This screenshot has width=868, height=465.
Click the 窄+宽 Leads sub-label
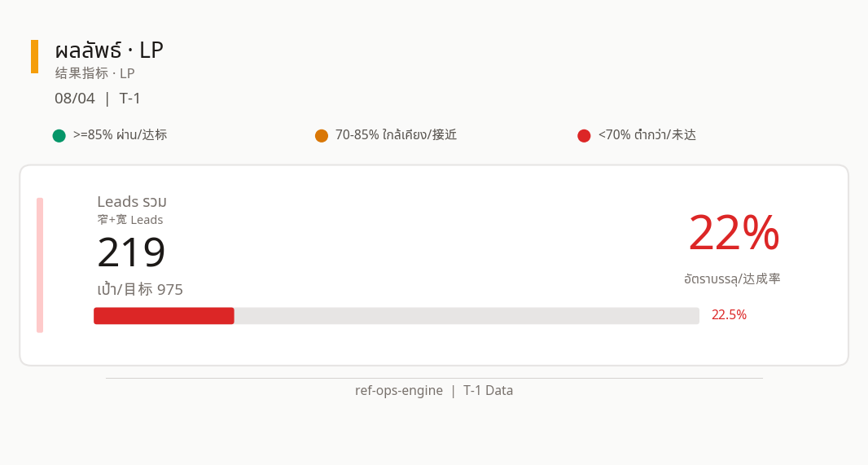click(130, 220)
